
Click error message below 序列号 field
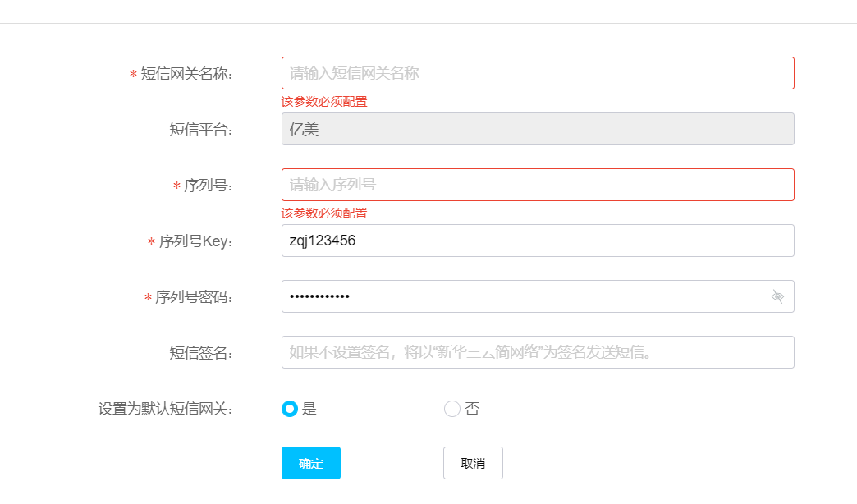[x=324, y=213]
